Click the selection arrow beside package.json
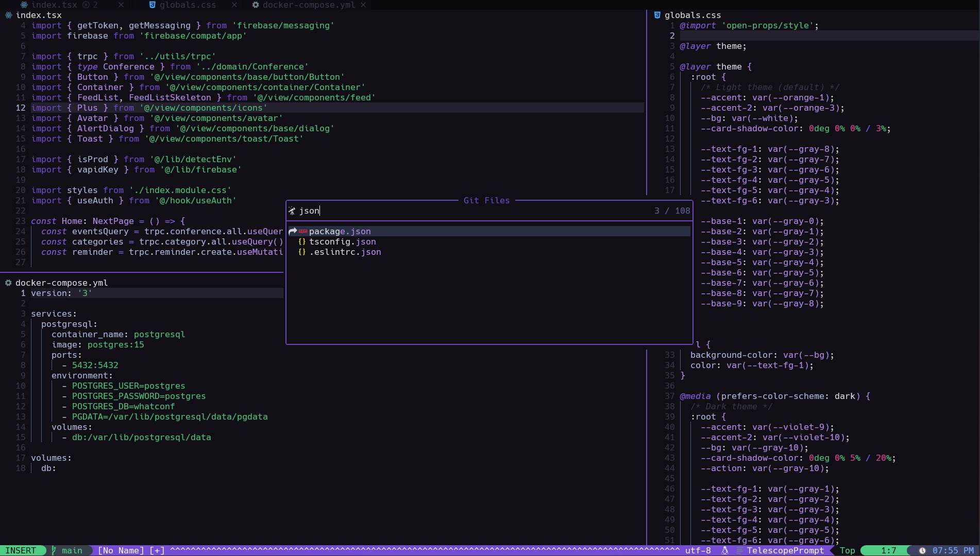The height and width of the screenshot is (556, 980). point(293,231)
